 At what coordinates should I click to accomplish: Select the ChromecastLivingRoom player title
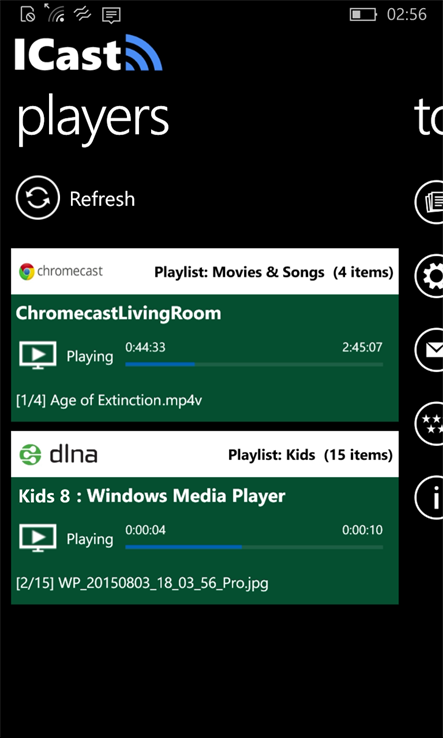(x=118, y=313)
